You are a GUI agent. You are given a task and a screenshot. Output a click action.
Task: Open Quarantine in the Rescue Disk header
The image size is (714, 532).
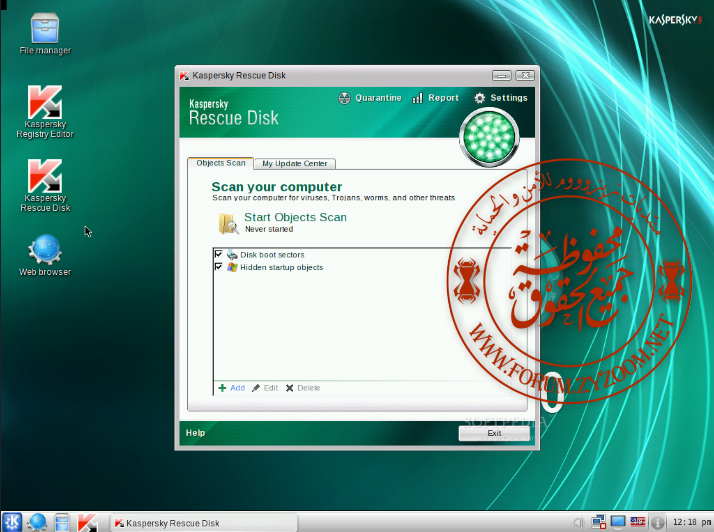(370, 98)
